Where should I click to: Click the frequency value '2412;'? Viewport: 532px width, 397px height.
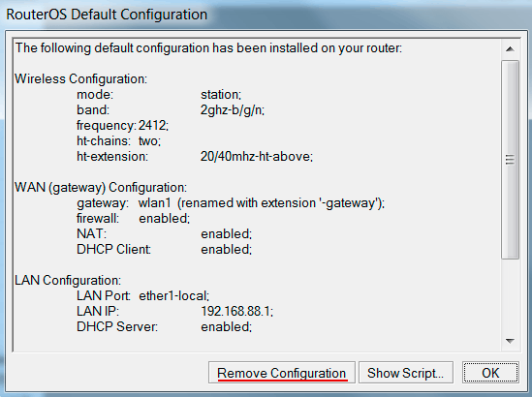pyautogui.click(x=153, y=126)
